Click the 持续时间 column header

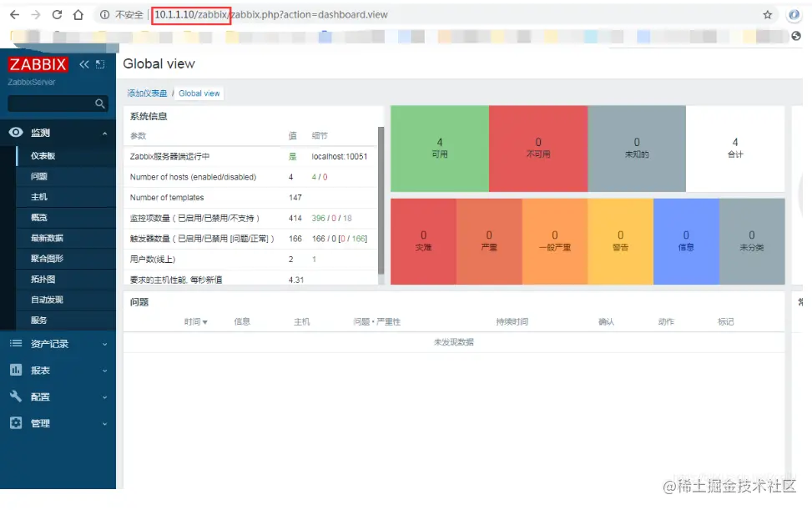pyautogui.click(x=512, y=321)
